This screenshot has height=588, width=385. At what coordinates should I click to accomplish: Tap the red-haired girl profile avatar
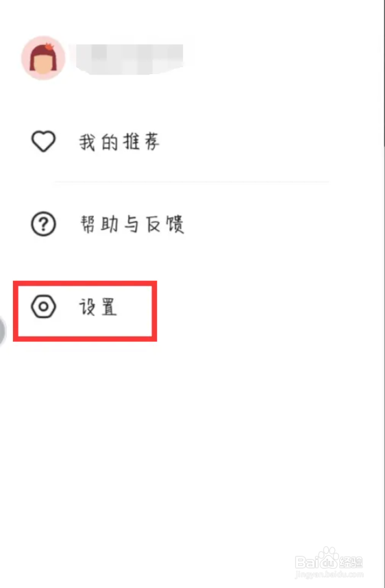[43, 58]
